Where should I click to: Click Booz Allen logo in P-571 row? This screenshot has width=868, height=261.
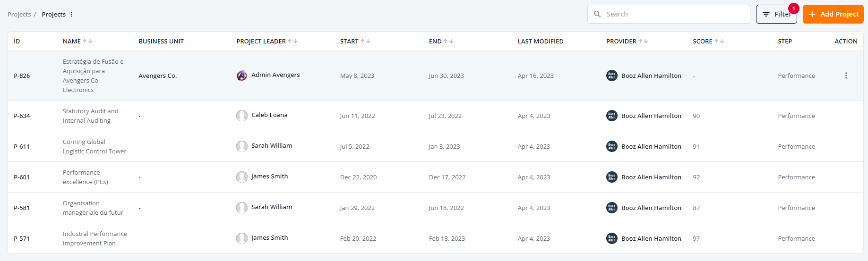(x=612, y=238)
